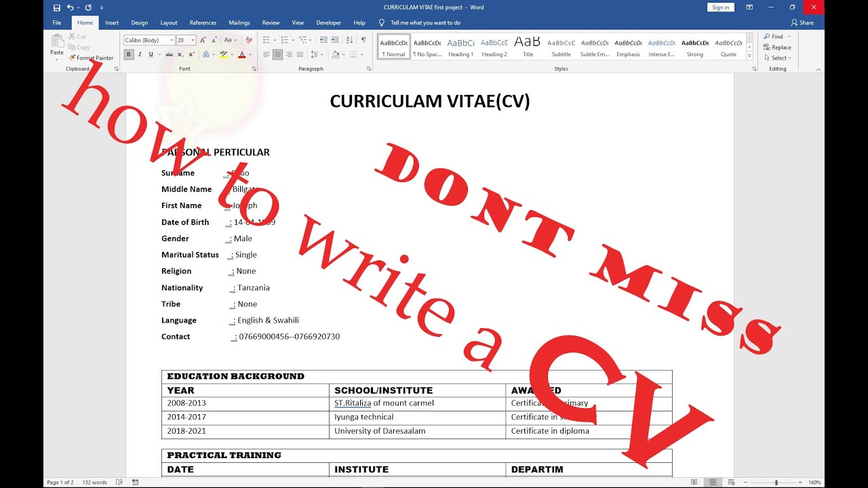868x488 pixels.
Task: Align text to the right
Action: 289,54
